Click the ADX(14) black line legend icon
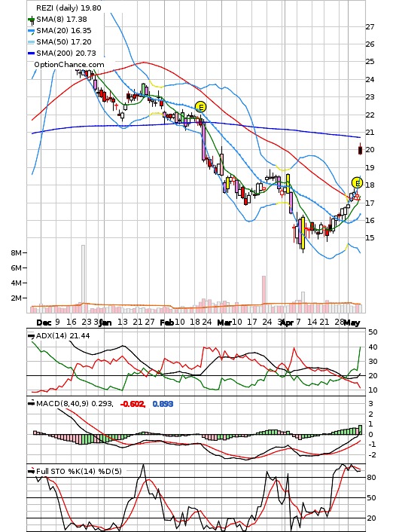 [31, 336]
